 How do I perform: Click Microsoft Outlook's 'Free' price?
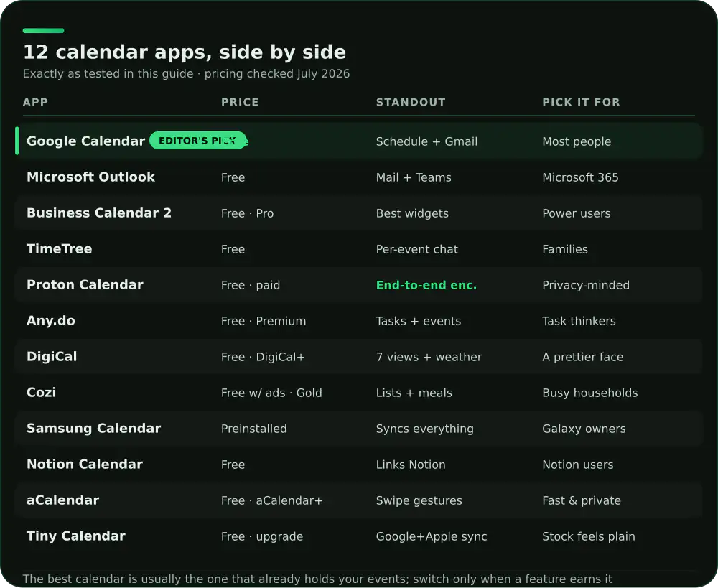click(233, 177)
